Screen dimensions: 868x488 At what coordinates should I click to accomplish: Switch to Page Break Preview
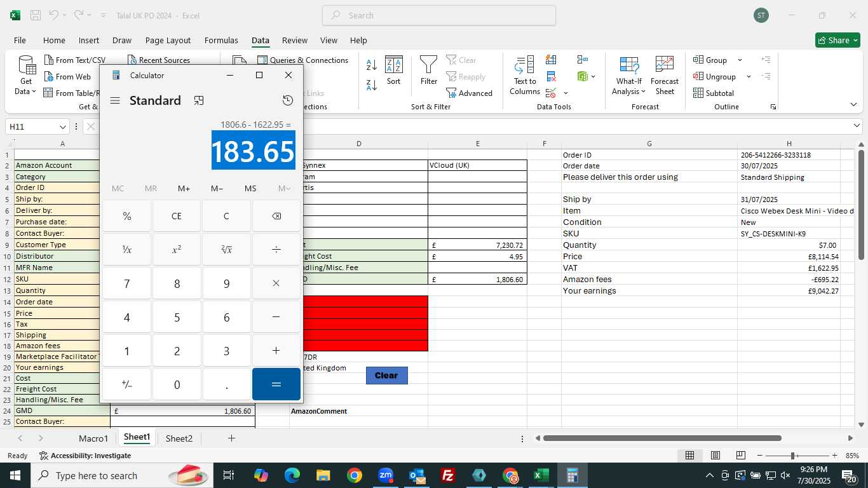click(741, 456)
